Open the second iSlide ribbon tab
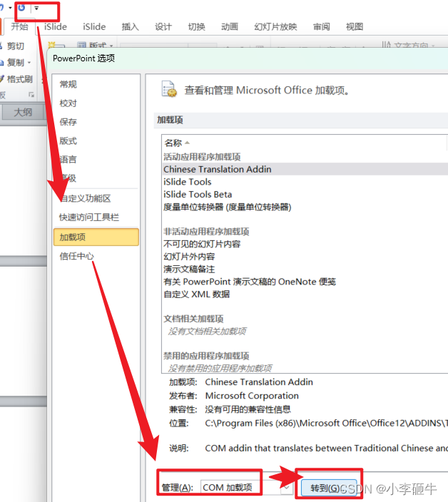The image size is (448, 502). tap(94, 26)
